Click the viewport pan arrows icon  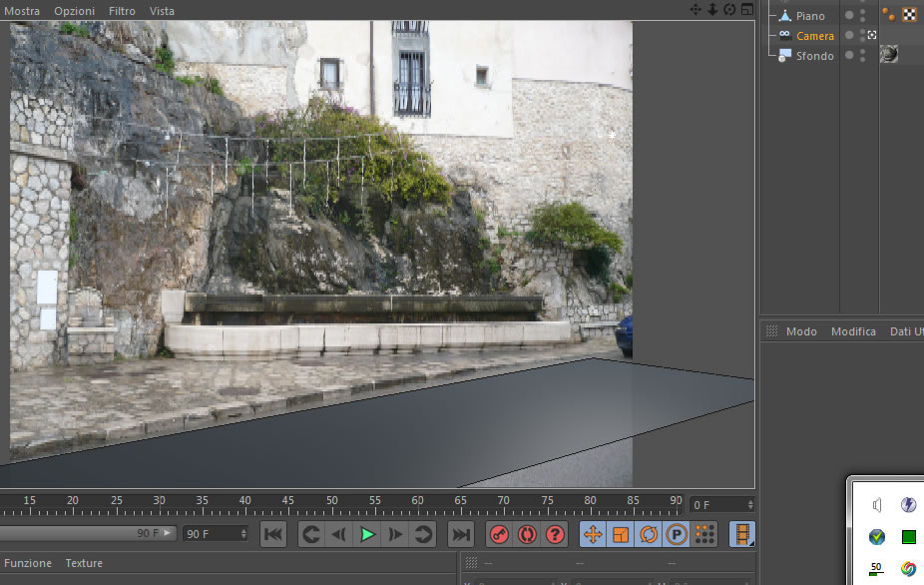695,9
